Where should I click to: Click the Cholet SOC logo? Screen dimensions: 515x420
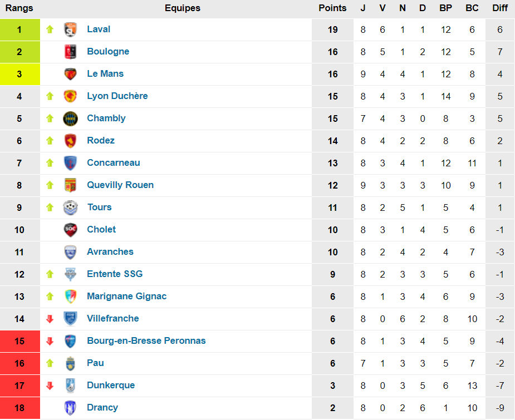coord(70,230)
